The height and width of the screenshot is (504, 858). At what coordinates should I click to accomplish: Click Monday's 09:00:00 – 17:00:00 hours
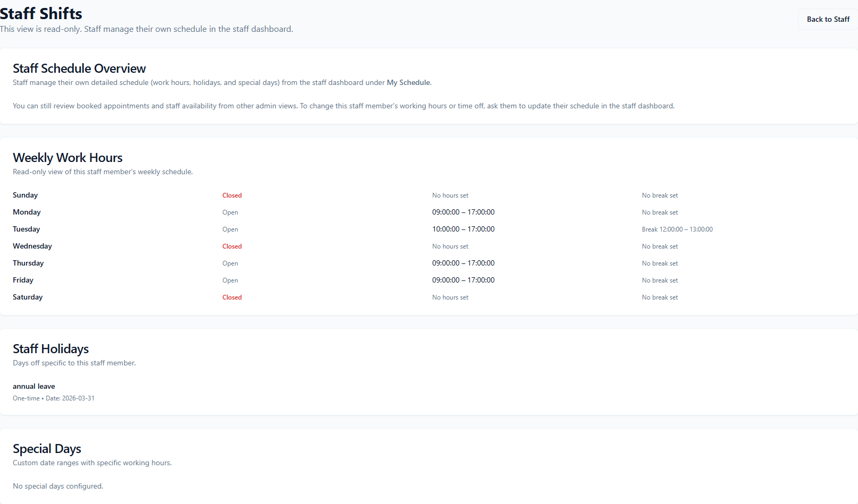(x=463, y=212)
